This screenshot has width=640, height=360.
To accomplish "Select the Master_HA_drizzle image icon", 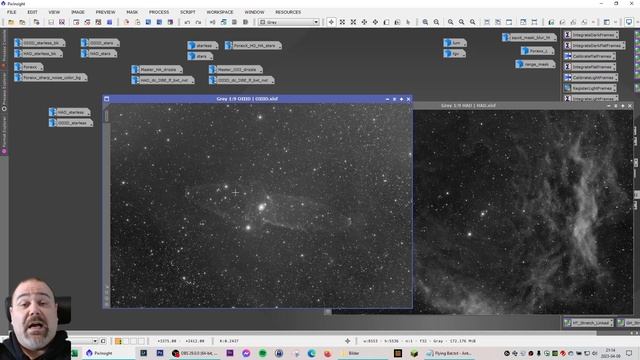I will [157, 70].
